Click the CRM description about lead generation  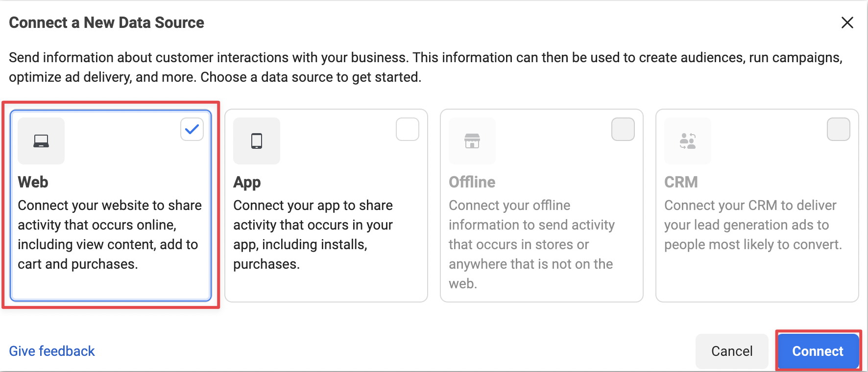point(753,225)
